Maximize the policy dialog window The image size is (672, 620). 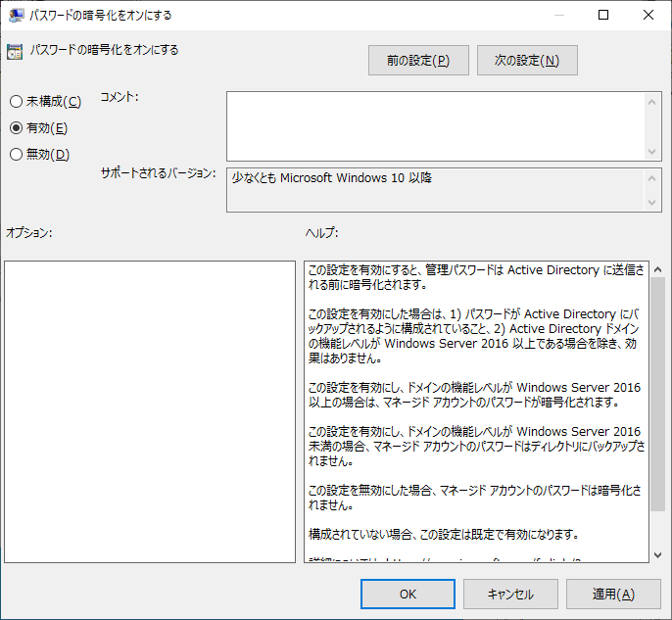(603, 15)
